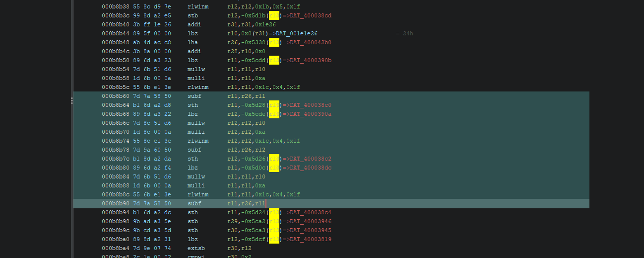Follow the DAT_400038c4 reference
This screenshot has width=644, height=258.
click(311, 213)
